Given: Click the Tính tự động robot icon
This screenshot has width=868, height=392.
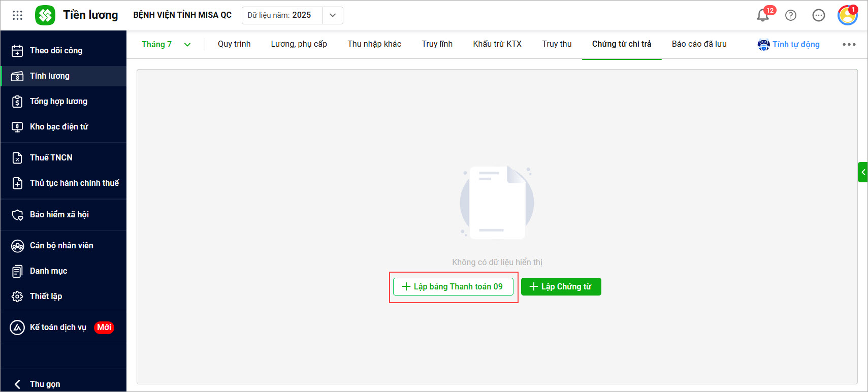Looking at the screenshot, I should click(x=763, y=45).
